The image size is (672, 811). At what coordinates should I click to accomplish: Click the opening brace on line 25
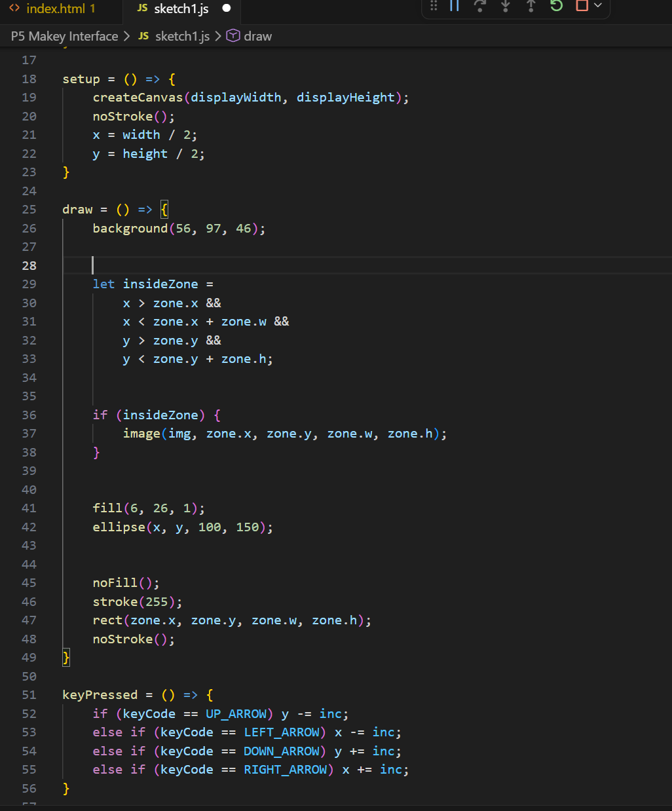click(x=164, y=210)
